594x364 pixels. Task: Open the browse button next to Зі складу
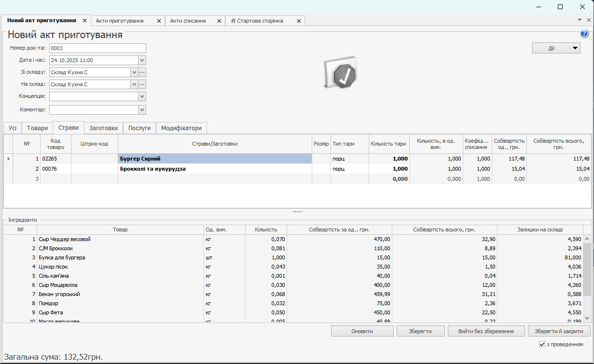[x=142, y=72]
